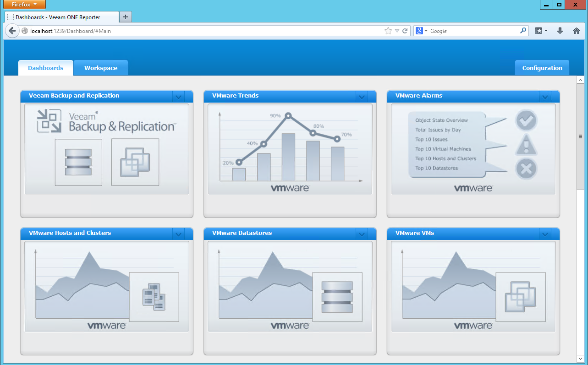Click the scrollbar up arrow
This screenshot has width=588, height=365.
pos(580,80)
